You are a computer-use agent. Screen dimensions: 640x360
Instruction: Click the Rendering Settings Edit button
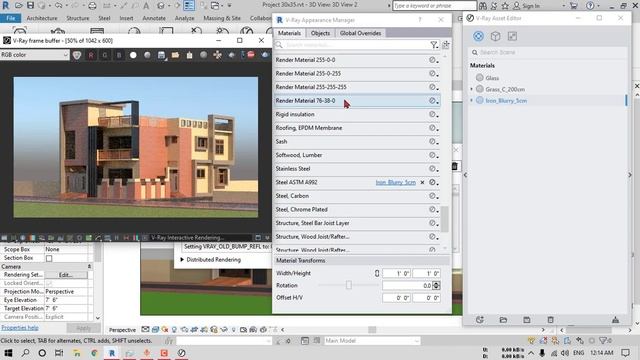tap(66, 275)
